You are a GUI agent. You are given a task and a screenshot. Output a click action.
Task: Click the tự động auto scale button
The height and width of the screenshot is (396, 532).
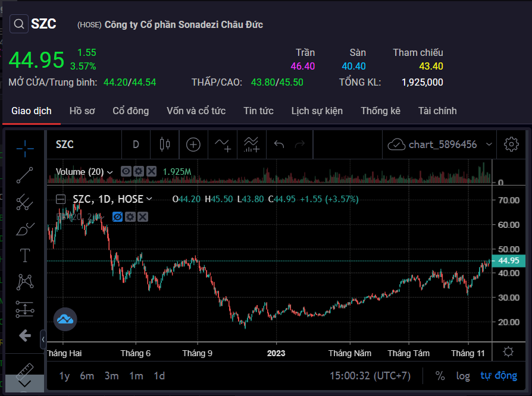499,376
